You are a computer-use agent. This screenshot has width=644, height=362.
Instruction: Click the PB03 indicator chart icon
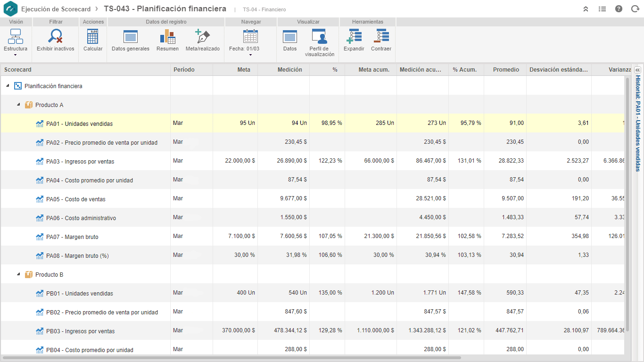pyautogui.click(x=40, y=331)
